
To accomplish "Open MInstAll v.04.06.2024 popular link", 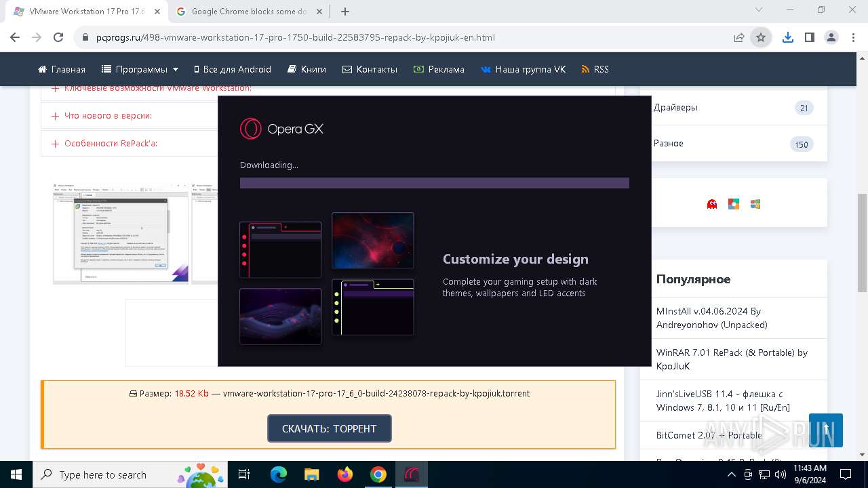I will coord(712,318).
